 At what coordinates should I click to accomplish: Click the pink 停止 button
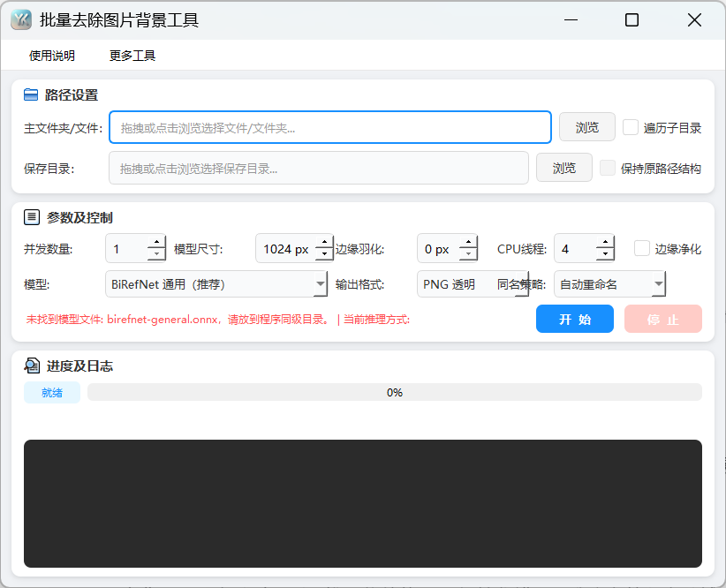[663, 319]
